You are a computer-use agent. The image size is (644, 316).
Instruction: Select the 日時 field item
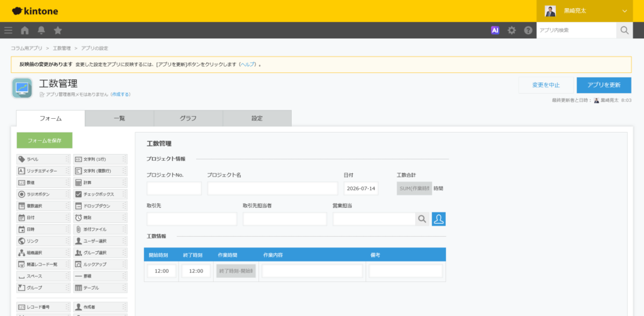click(x=43, y=229)
